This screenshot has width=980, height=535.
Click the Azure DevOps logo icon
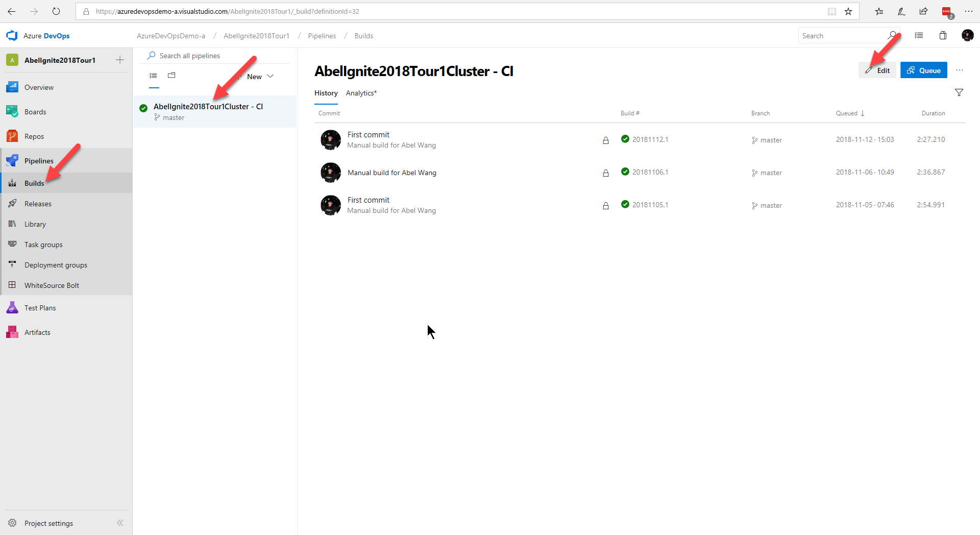(x=12, y=36)
